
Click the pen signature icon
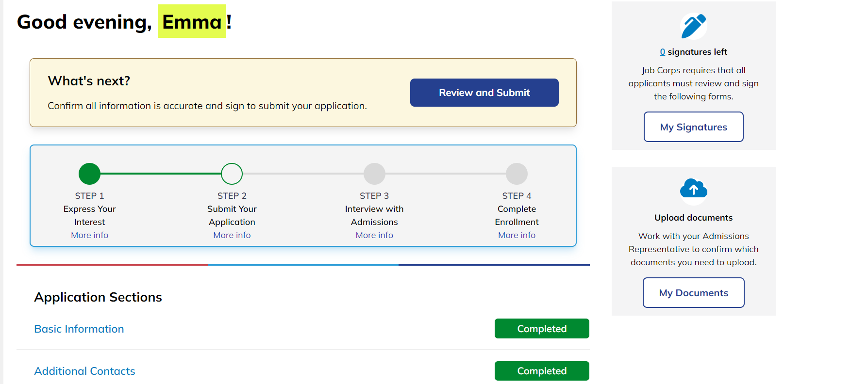point(693,26)
